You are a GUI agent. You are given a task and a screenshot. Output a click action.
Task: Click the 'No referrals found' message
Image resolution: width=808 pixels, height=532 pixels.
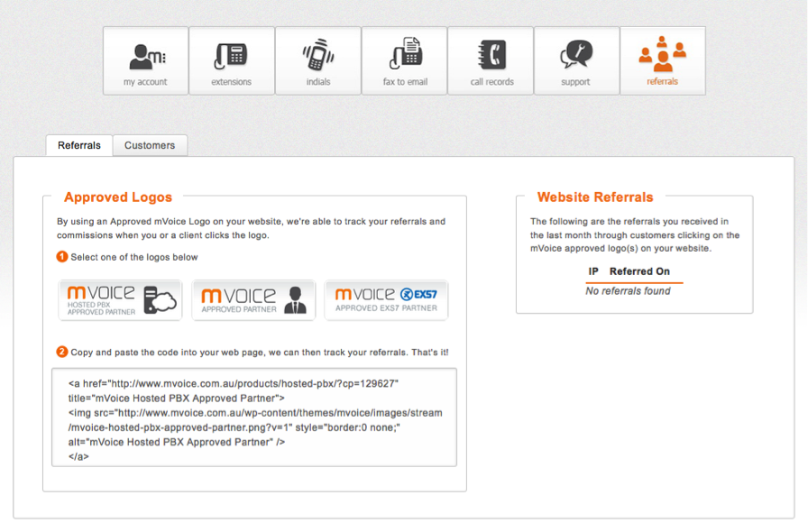tap(628, 291)
